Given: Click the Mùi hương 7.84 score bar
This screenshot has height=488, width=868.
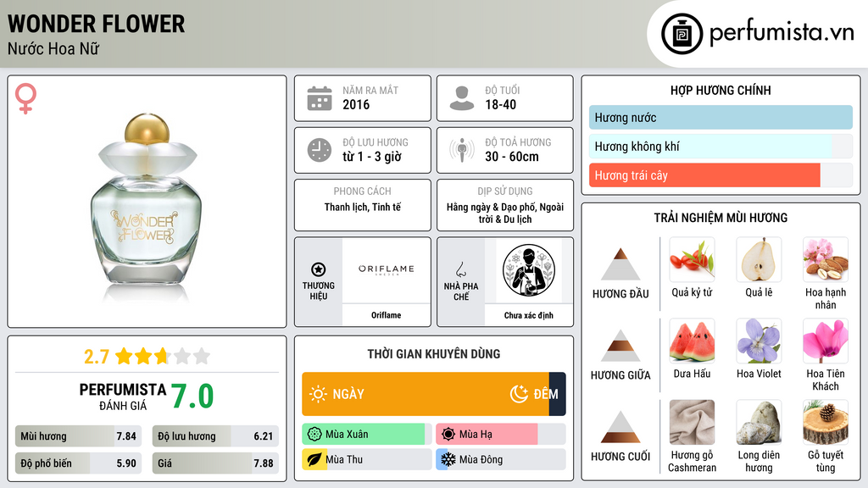Looking at the screenshot, I should (x=78, y=436).
